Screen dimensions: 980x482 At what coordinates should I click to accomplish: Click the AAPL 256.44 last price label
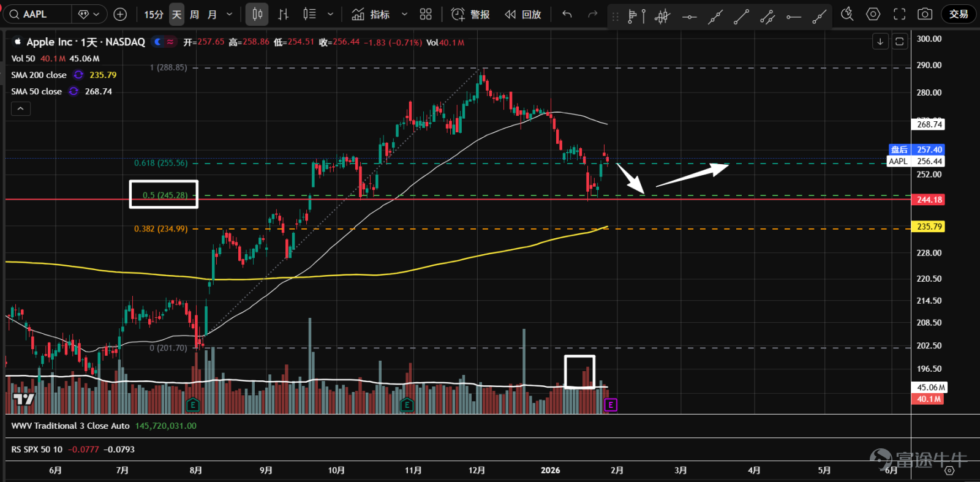[x=916, y=161]
